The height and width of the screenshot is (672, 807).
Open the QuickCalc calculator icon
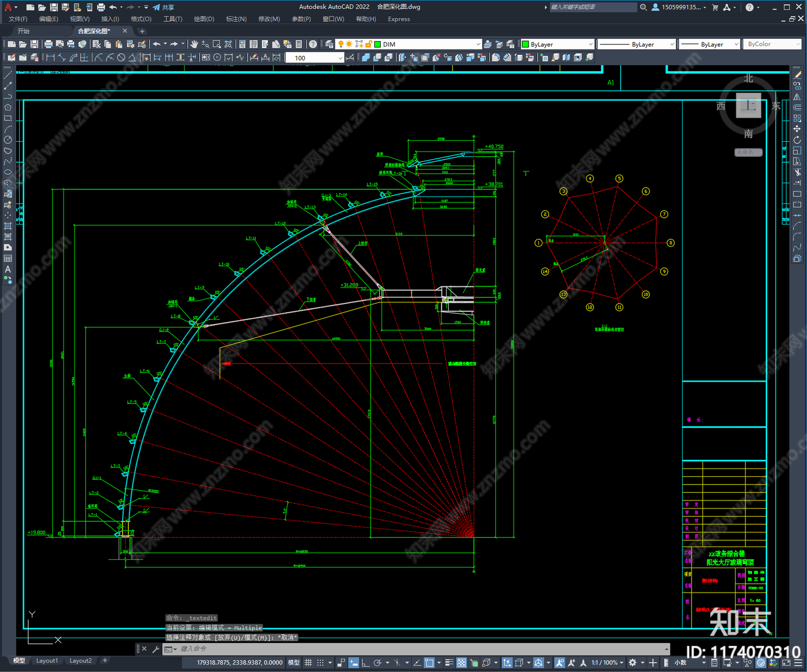coord(299,44)
